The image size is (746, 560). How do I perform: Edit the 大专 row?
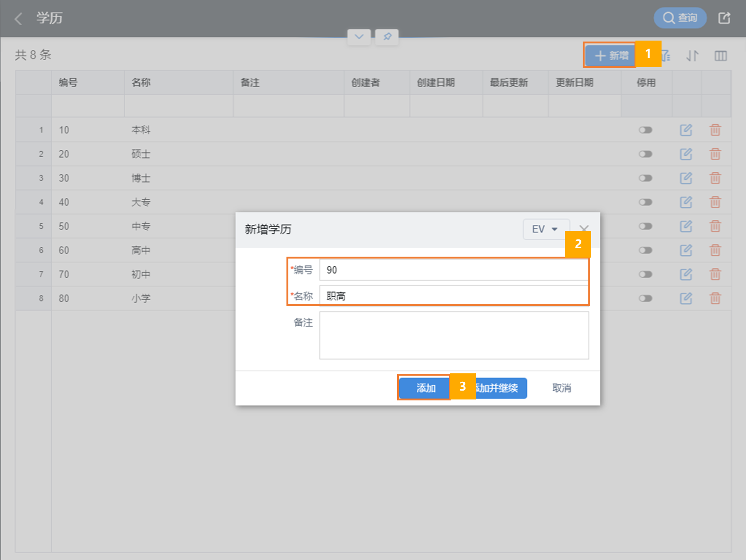[686, 202]
